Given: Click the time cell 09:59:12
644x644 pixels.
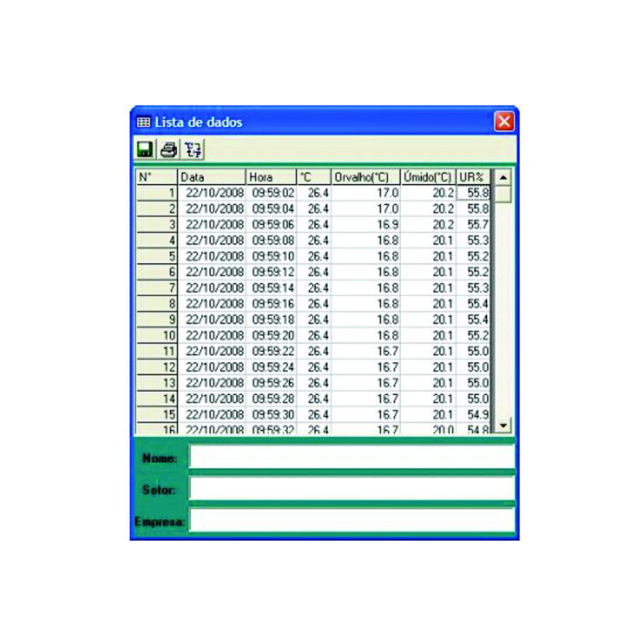Looking at the screenshot, I should [x=271, y=272].
